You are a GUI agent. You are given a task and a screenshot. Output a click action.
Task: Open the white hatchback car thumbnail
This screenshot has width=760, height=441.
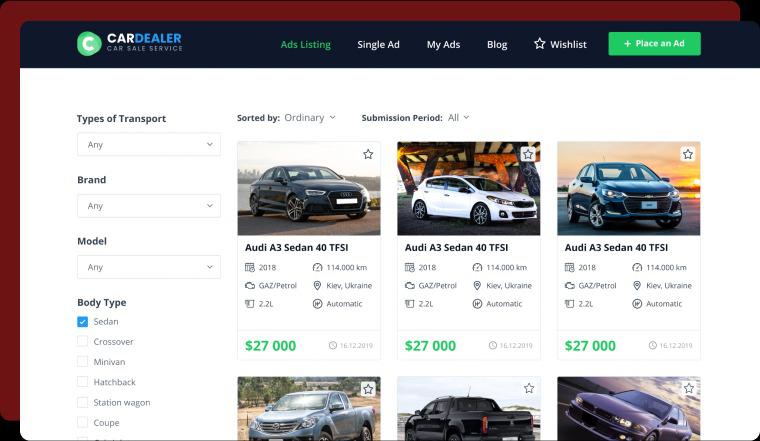coord(468,188)
